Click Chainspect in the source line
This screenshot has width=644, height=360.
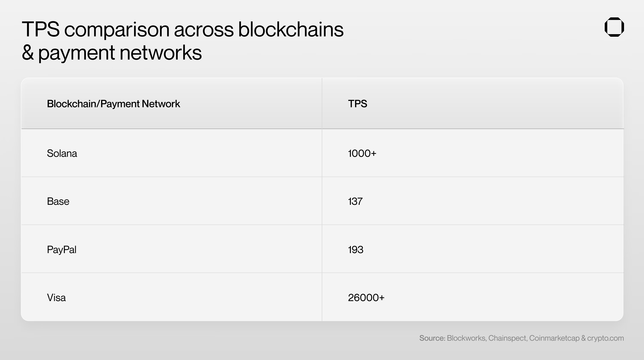(x=508, y=338)
